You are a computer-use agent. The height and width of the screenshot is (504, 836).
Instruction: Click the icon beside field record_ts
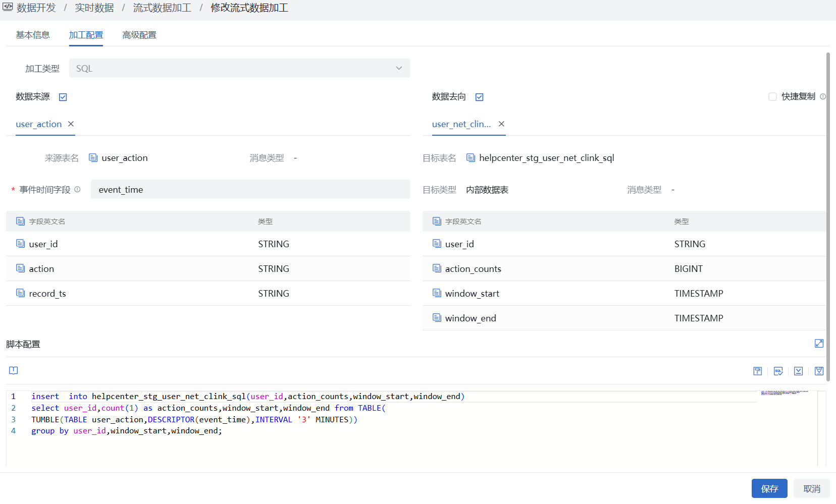pyautogui.click(x=20, y=293)
